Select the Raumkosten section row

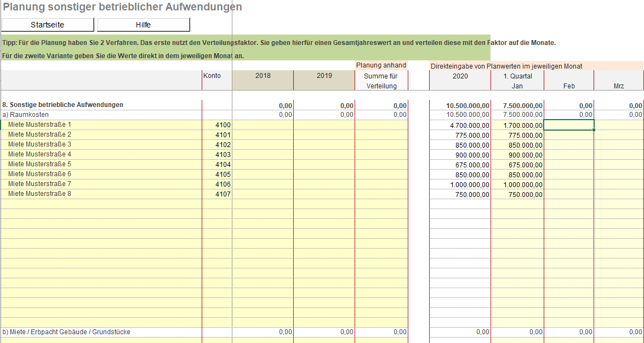point(25,115)
